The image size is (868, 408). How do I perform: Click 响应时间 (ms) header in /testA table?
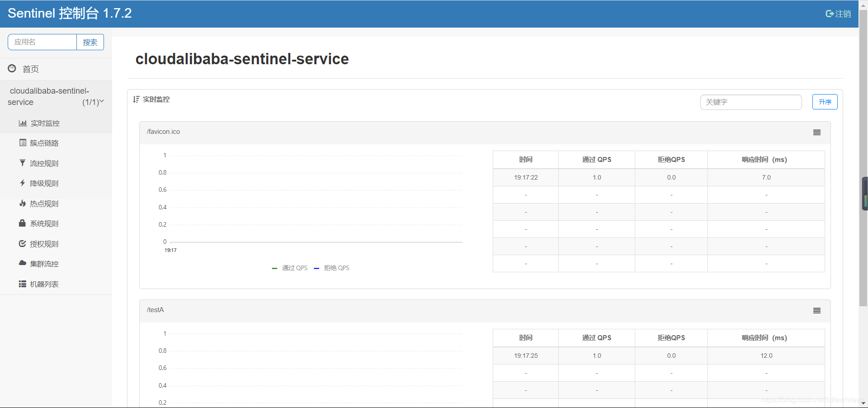click(766, 338)
